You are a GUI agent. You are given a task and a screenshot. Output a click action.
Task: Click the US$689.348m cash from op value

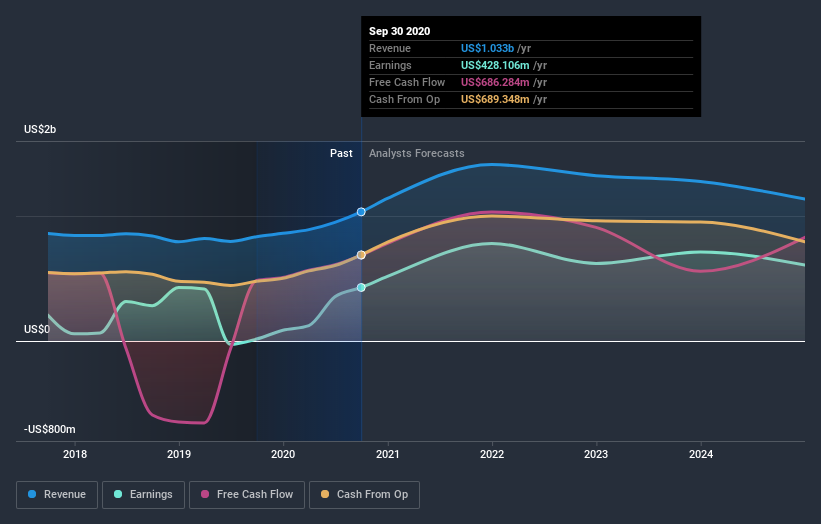495,99
